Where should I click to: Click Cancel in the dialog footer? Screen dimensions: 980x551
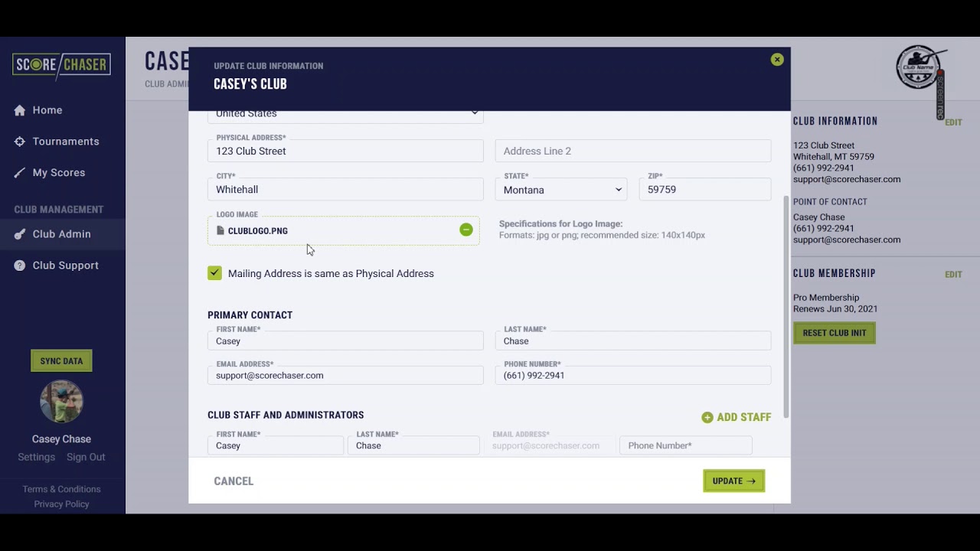tap(234, 481)
